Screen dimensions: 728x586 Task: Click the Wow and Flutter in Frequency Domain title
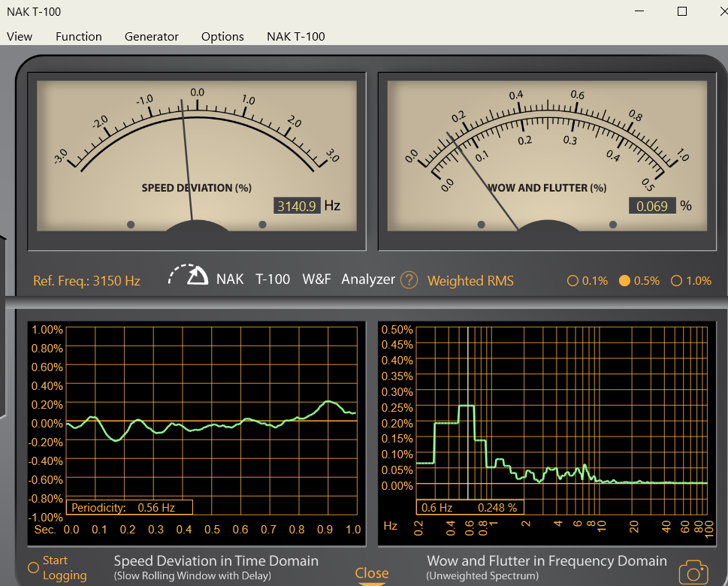[x=546, y=560]
